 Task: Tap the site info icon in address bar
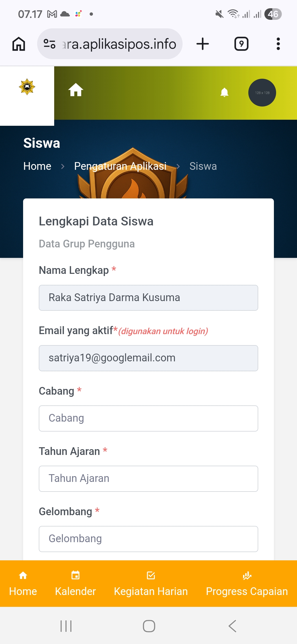pyautogui.click(x=50, y=44)
